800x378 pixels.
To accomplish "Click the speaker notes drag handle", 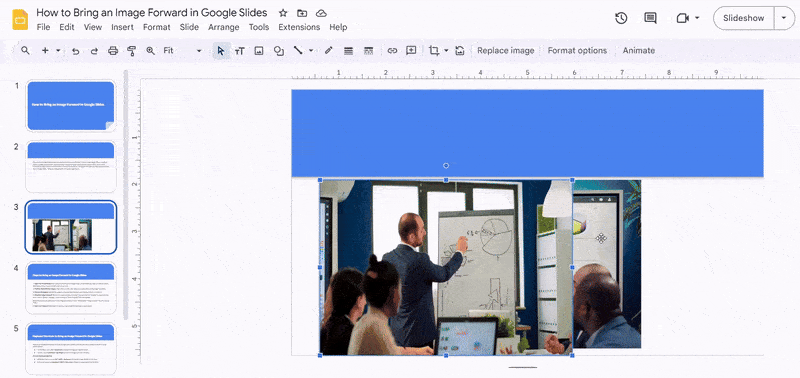I will (522, 367).
